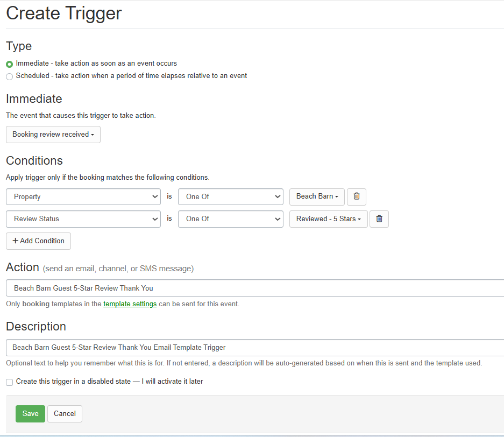Delete the Property condition row
Image resolution: width=504 pixels, height=437 pixels.
tap(356, 197)
